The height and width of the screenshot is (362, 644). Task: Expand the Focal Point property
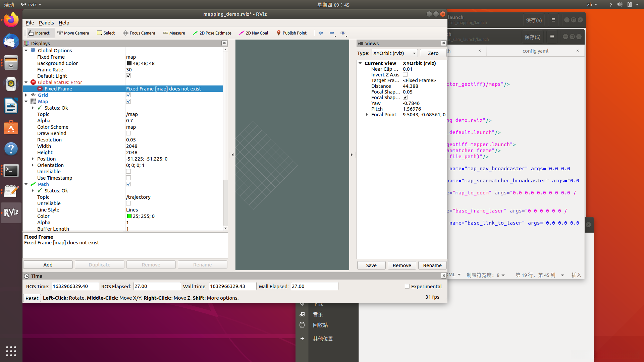(x=367, y=115)
